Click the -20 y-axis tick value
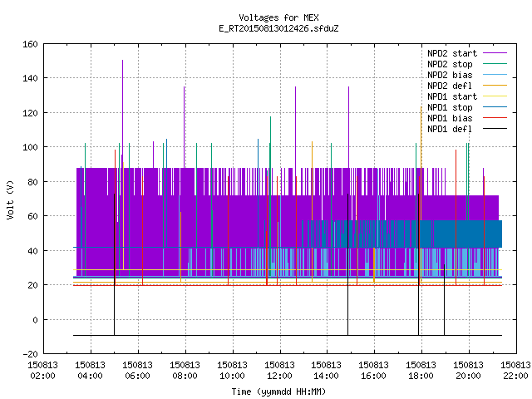 click(30, 354)
